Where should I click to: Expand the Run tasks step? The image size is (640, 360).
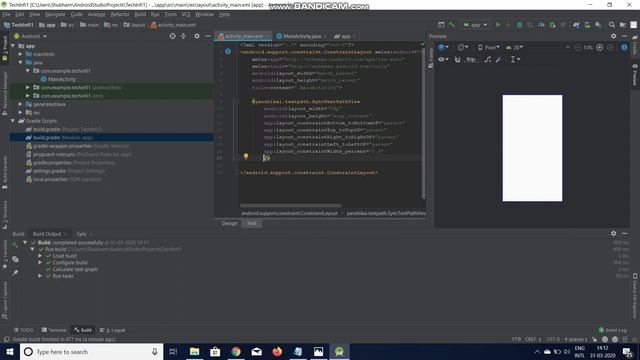pyautogui.click(x=40, y=276)
